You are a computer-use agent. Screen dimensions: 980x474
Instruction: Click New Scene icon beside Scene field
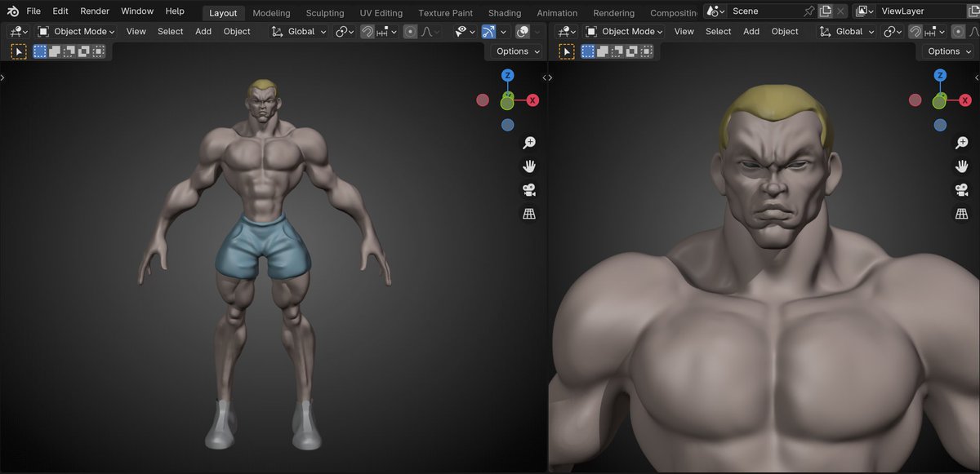point(826,11)
